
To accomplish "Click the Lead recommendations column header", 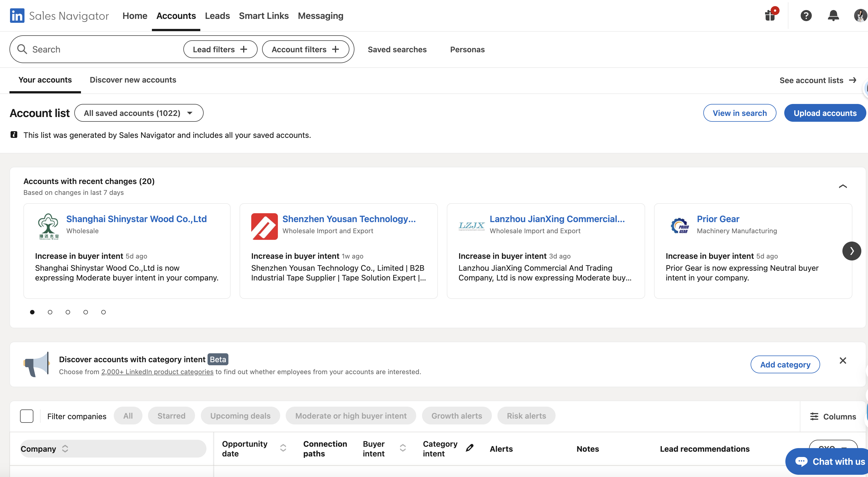I will tap(705, 449).
